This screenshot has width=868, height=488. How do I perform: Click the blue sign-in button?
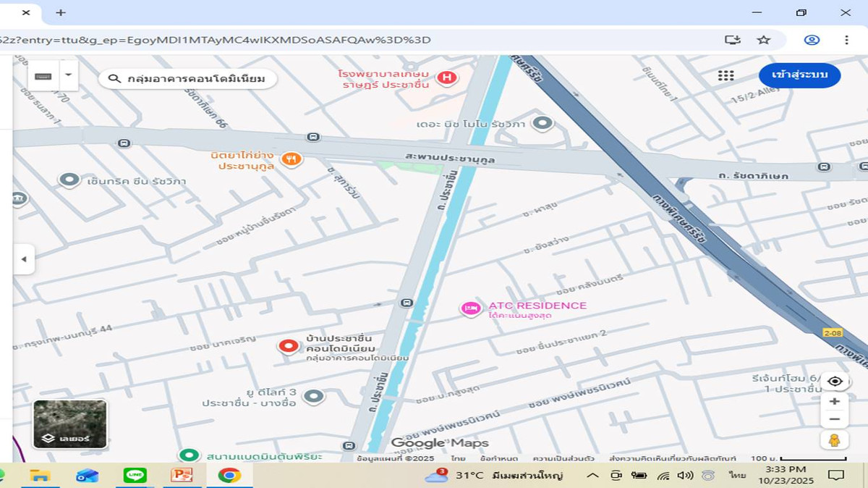[x=799, y=75]
